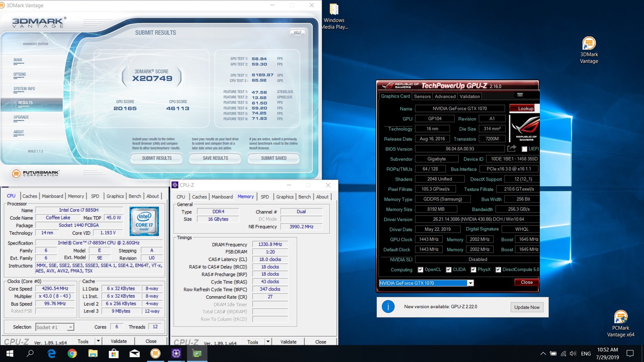Open the Windows Start menu
This screenshot has width=644, height=362.
[10, 353]
